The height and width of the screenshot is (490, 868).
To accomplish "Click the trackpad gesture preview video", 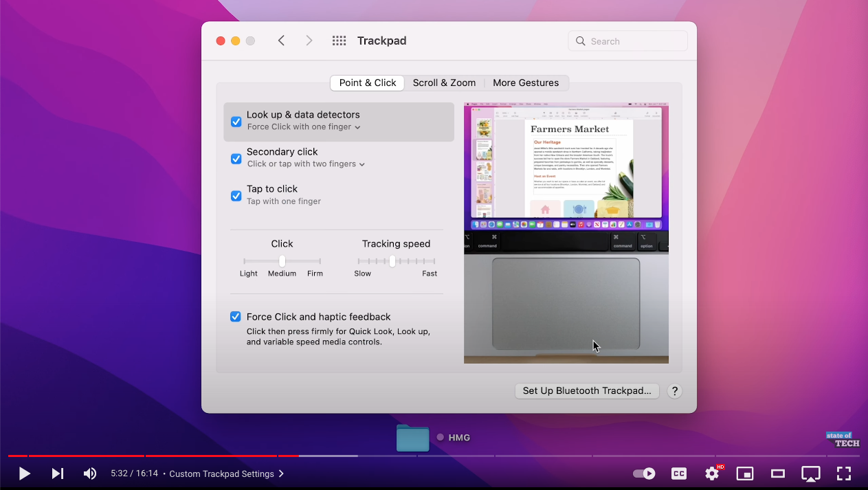I will (x=566, y=234).
